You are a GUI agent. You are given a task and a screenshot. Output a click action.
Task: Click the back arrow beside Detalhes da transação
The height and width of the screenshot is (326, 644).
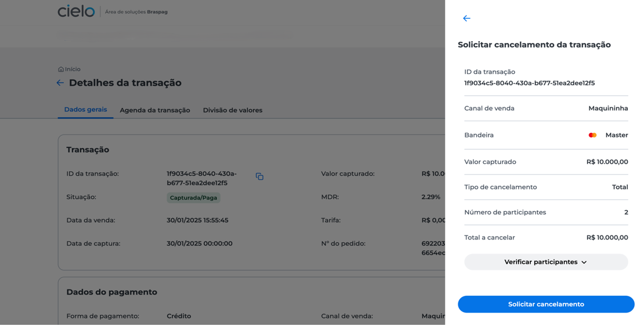click(x=60, y=83)
